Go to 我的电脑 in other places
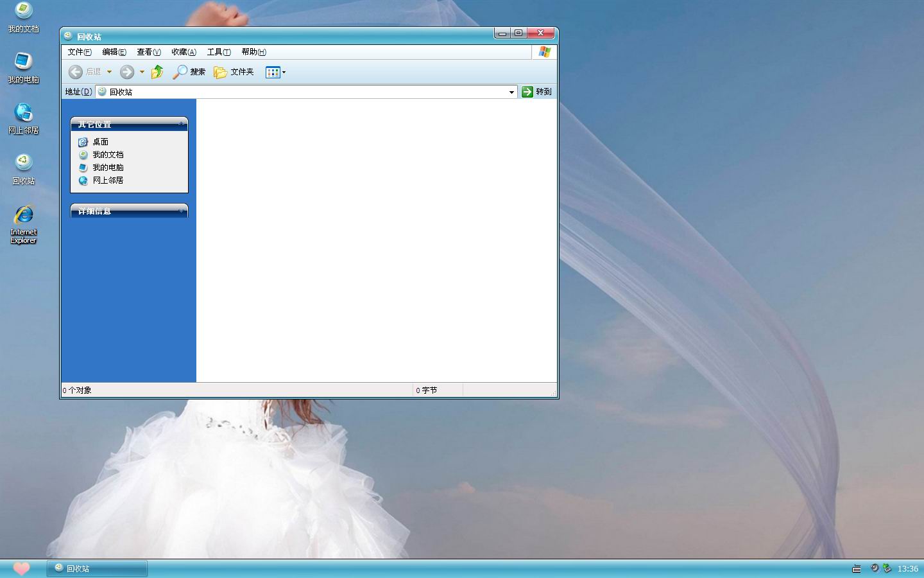 (x=101, y=168)
